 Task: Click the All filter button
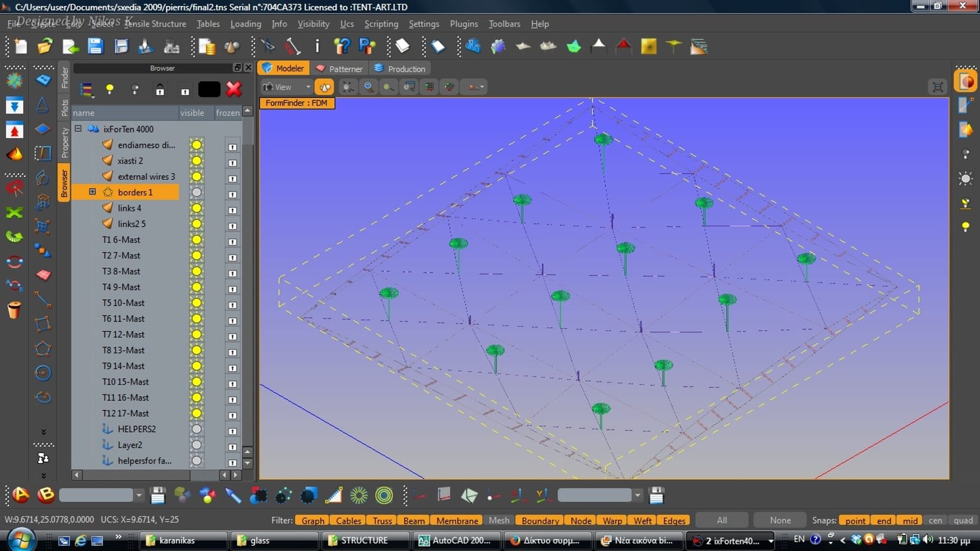pos(721,521)
